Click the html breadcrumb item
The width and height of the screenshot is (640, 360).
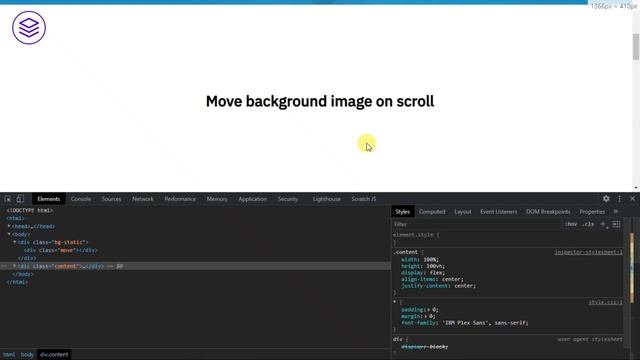click(x=9, y=354)
